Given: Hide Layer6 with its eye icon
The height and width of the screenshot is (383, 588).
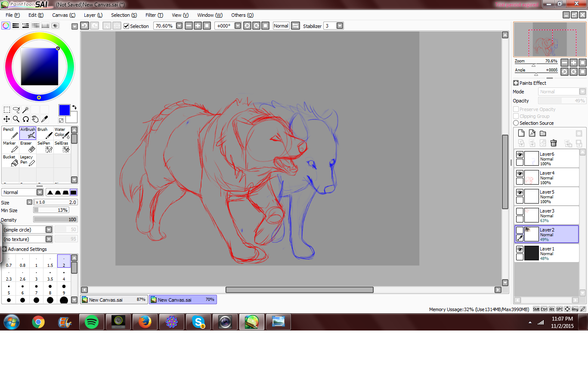Looking at the screenshot, I should click(x=520, y=154).
